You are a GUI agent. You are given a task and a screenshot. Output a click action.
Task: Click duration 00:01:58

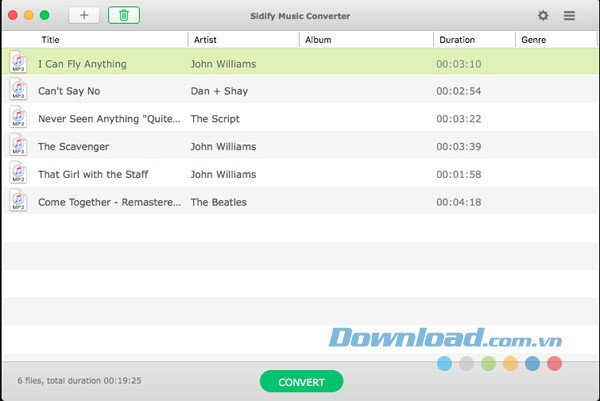[459, 174]
